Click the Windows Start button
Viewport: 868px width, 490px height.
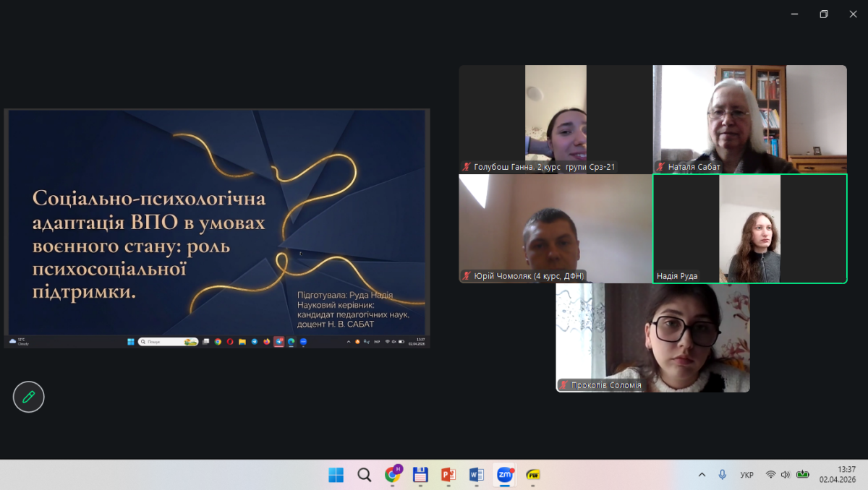tap(336, 475)
